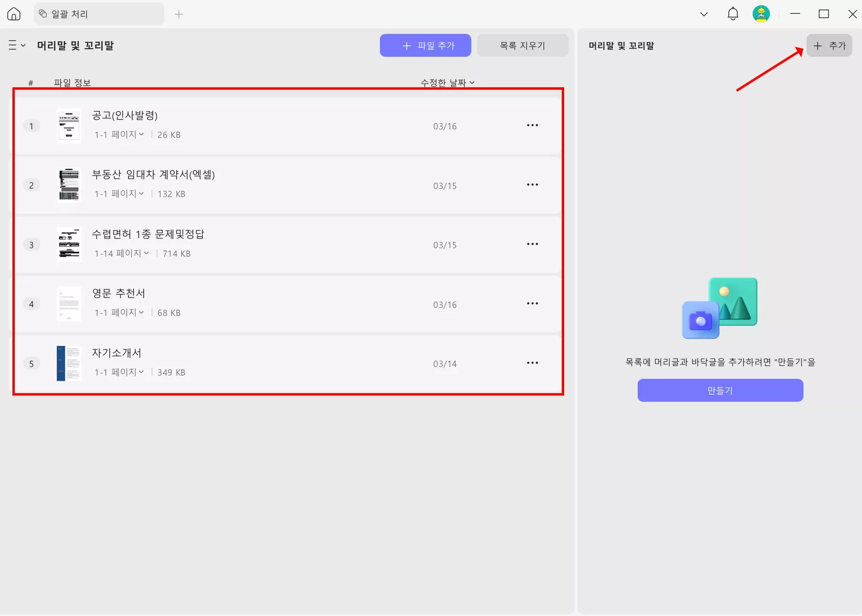Open the hamburger task menu
Image resolution: width=862 pixels, height=616 pixels.
coord(16,45)
